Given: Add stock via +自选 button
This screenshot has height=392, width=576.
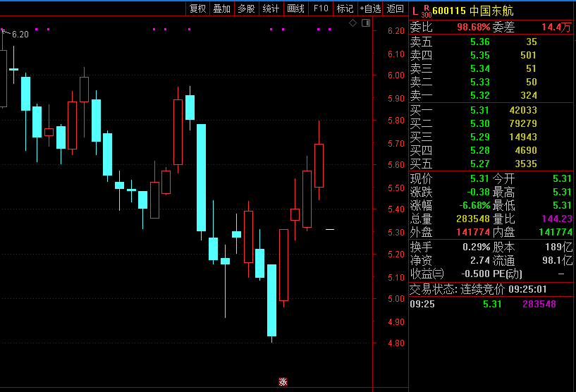Looking at the screenshot, I should pyautogui.click(x=370, y=8).
